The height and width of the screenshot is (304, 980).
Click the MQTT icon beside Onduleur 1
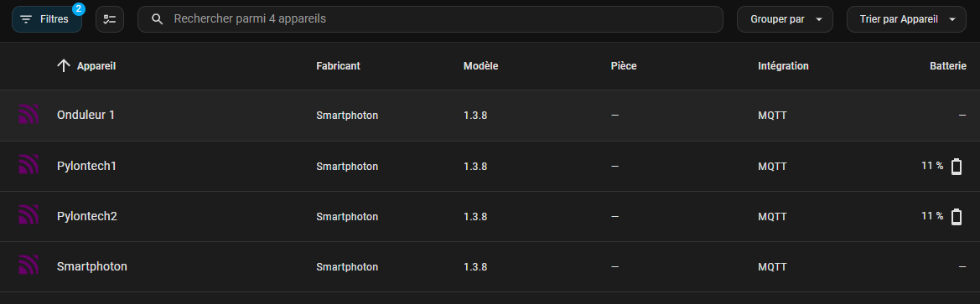click(x=29, y=115)
